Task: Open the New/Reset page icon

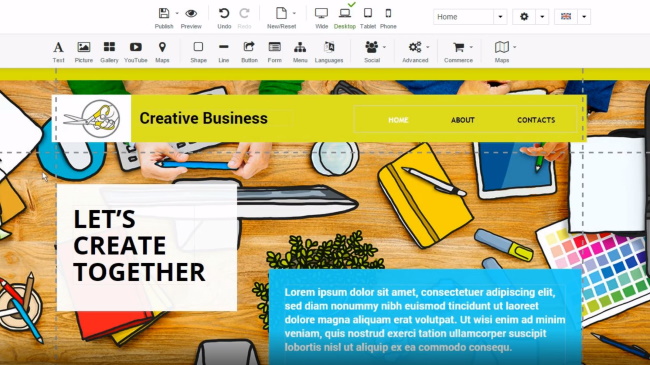Action: click(281, 13)
